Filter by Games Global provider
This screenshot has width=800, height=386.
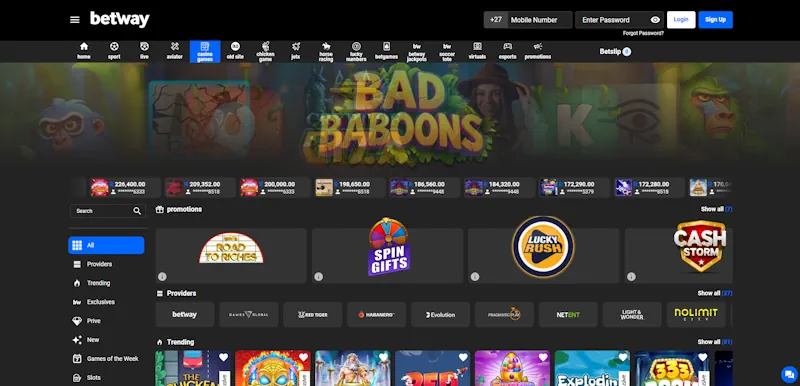tap(248, 315)
